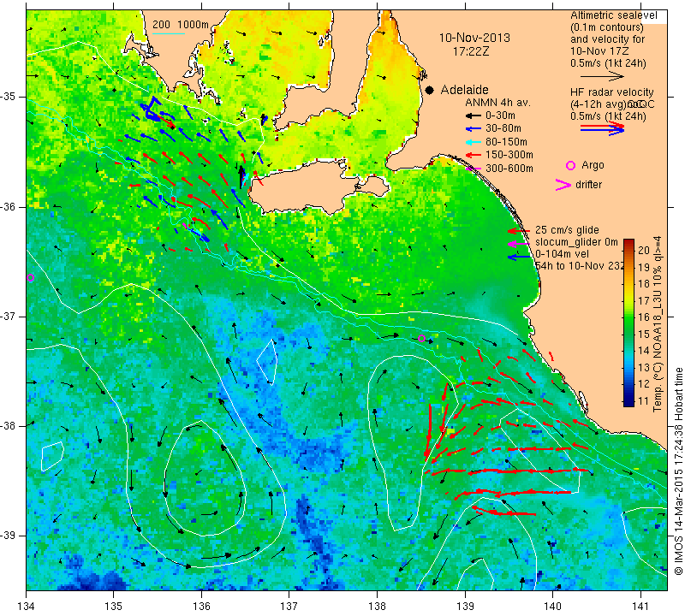Viewport: 685px width, 616px height.
Task: Click the 25 cm/s glide label
Action: click(567, 230)
